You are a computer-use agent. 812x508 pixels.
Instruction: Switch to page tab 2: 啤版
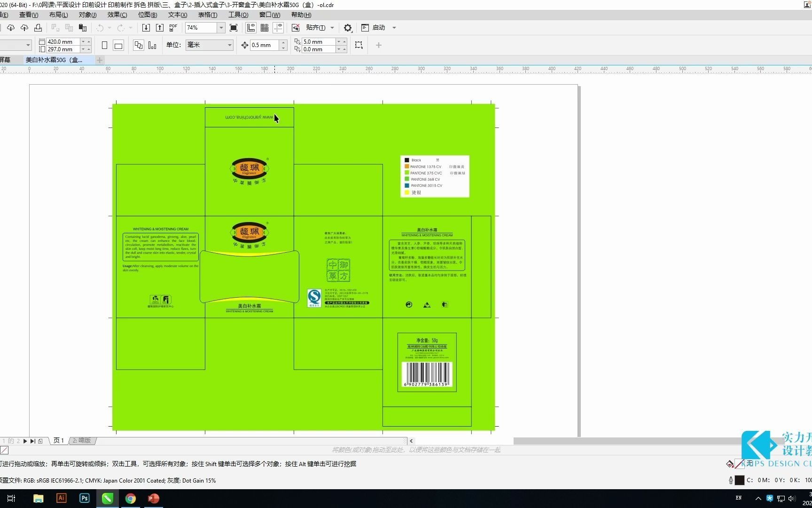82,441
